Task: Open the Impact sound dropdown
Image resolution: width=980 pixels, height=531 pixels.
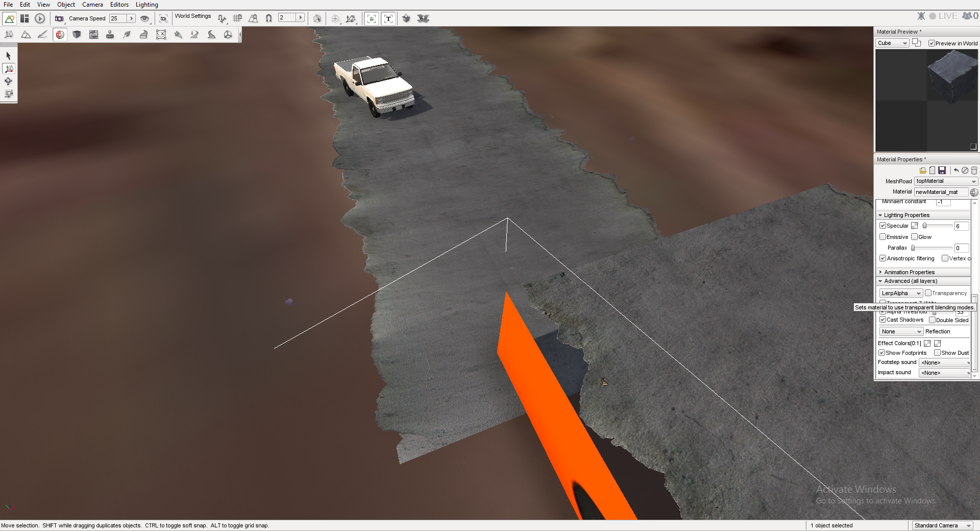Action: 944,373
